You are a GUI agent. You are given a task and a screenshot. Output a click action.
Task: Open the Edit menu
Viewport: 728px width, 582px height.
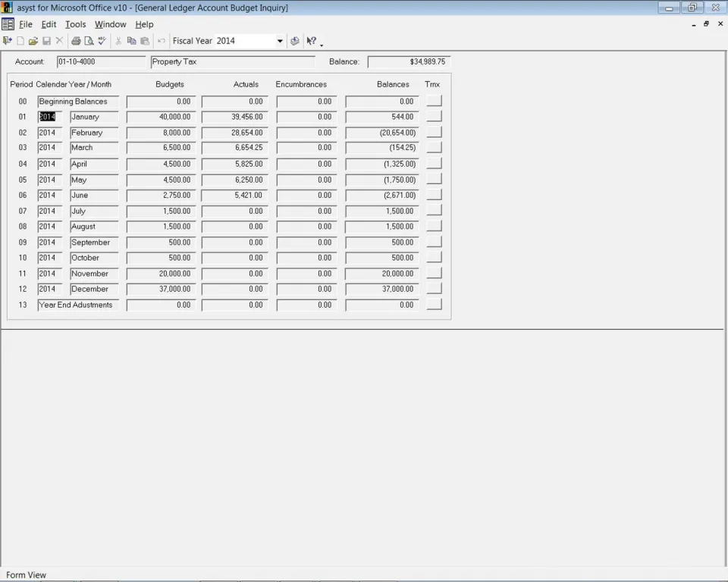click(x=49, y=24)
